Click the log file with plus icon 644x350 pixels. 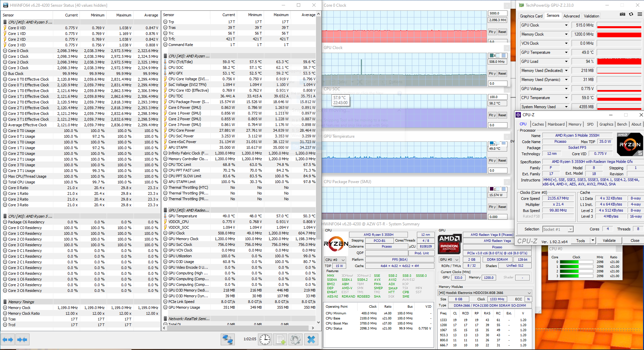click(x=281, y=340)
